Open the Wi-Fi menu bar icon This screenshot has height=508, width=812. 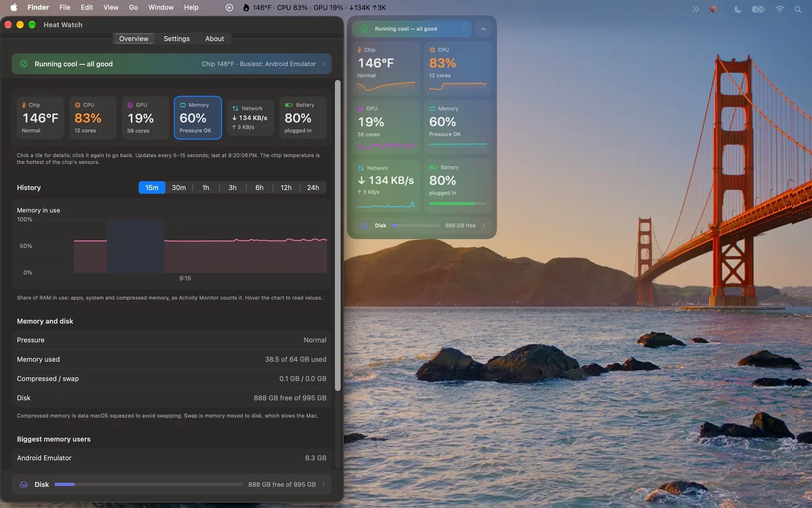[x=780, y=9]
